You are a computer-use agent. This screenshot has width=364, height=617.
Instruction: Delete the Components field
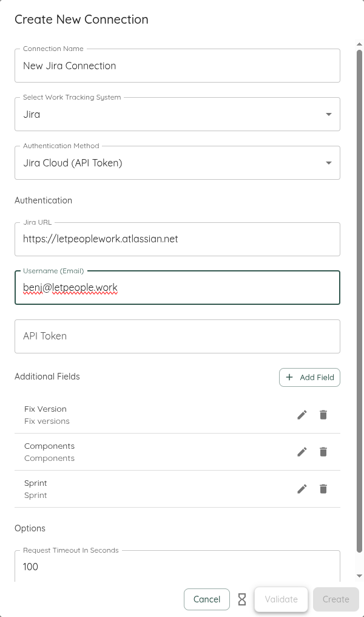coord(323,452)
